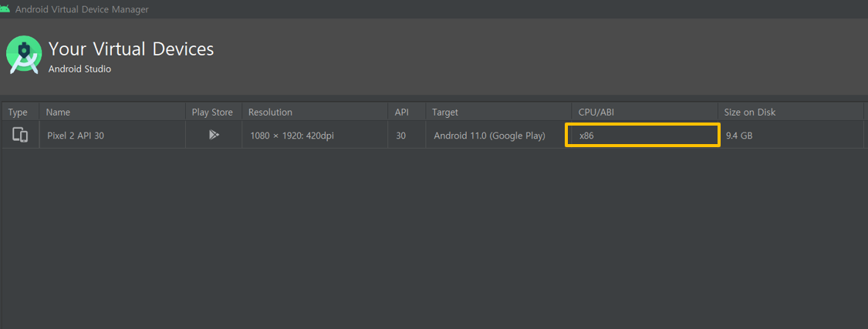Click the Android Studio subtitle text

point(79,69)
